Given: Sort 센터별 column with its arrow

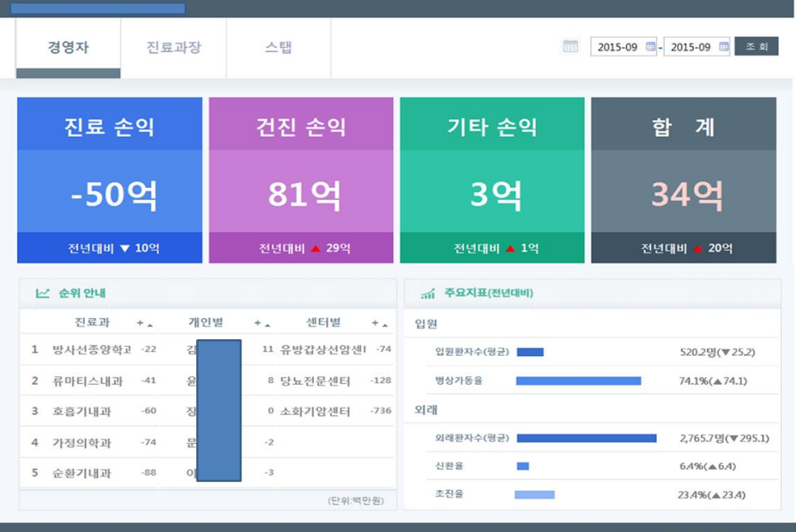Looking at the screenshot, I should click(385, 324).
